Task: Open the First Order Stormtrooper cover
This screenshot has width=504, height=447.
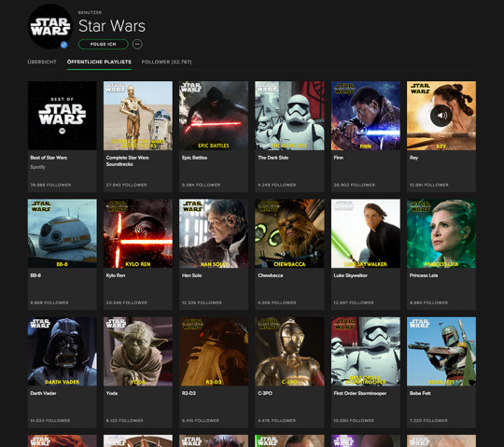Action: pyautogui.click(x=366, y=351)
